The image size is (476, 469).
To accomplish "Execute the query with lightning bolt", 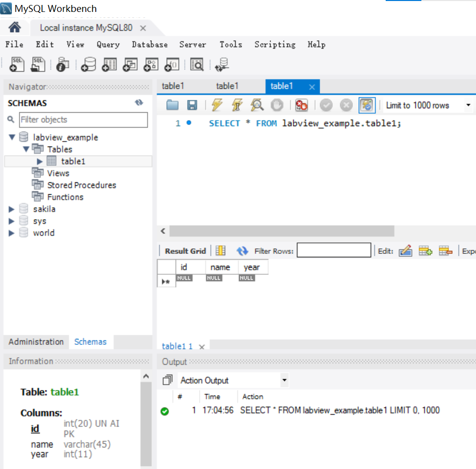I will (217, 105).
